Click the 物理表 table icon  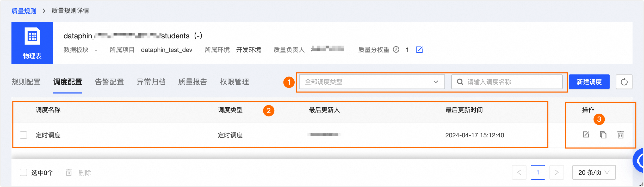(x=32, y=37)
